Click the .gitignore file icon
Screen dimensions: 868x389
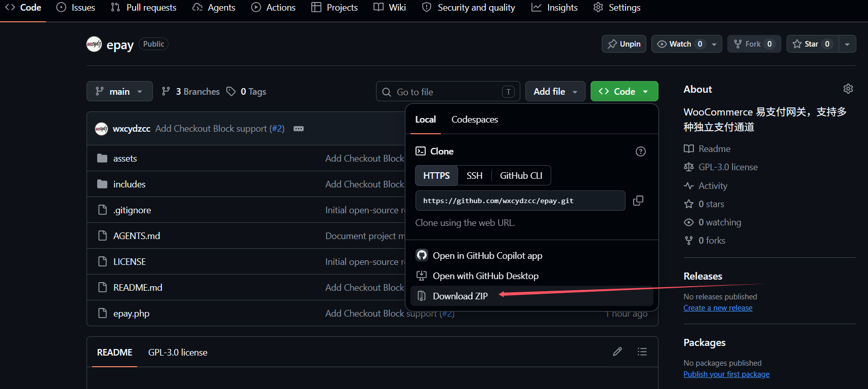[102, 210]
